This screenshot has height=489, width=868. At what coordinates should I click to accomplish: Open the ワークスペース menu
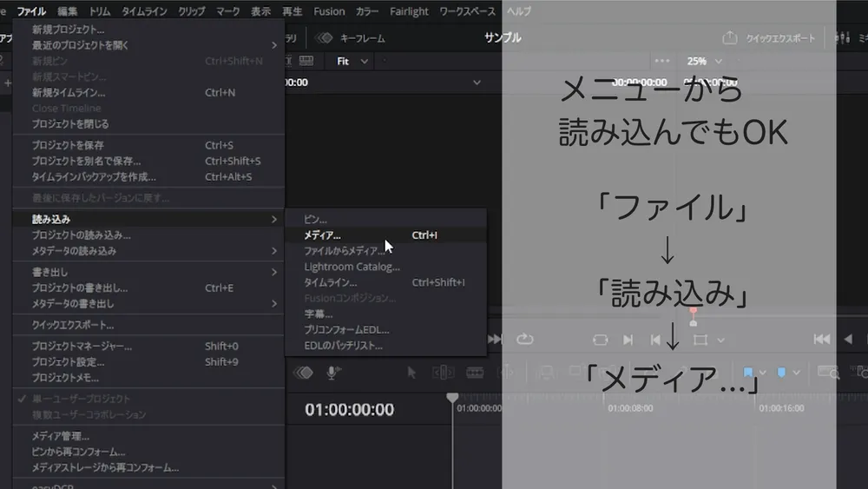coord(467,11)
